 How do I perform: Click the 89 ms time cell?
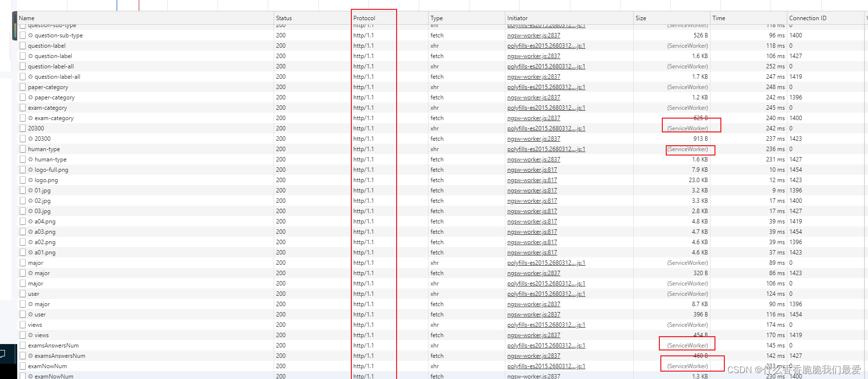point(777,263)
